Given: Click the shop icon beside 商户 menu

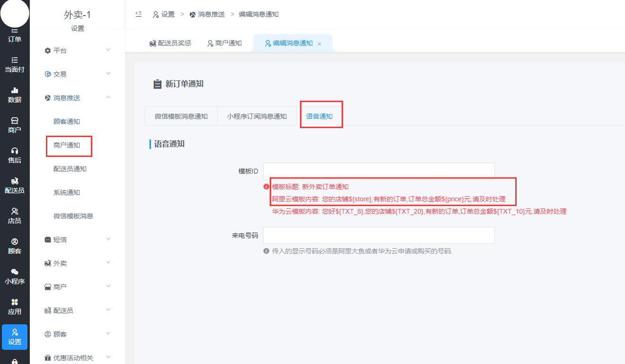Looking at the screenshot, I should 47,287.
